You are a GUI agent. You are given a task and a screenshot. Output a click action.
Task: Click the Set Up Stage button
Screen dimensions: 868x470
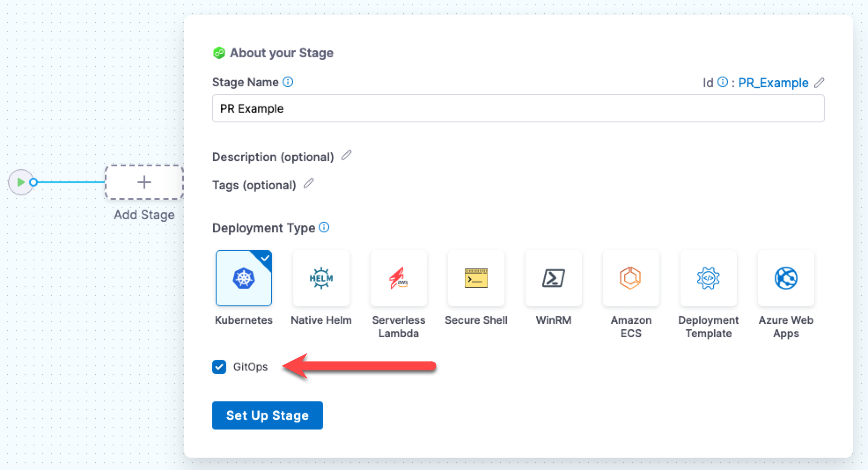tap(267, 415)
